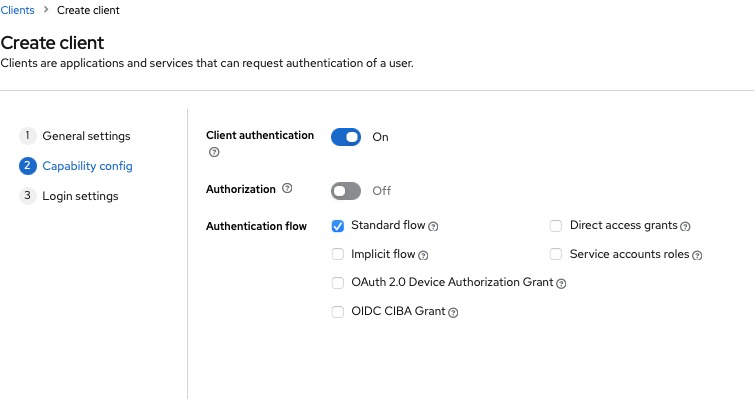
Task: Show help for Direct access grants
Action: pos(685,226)
